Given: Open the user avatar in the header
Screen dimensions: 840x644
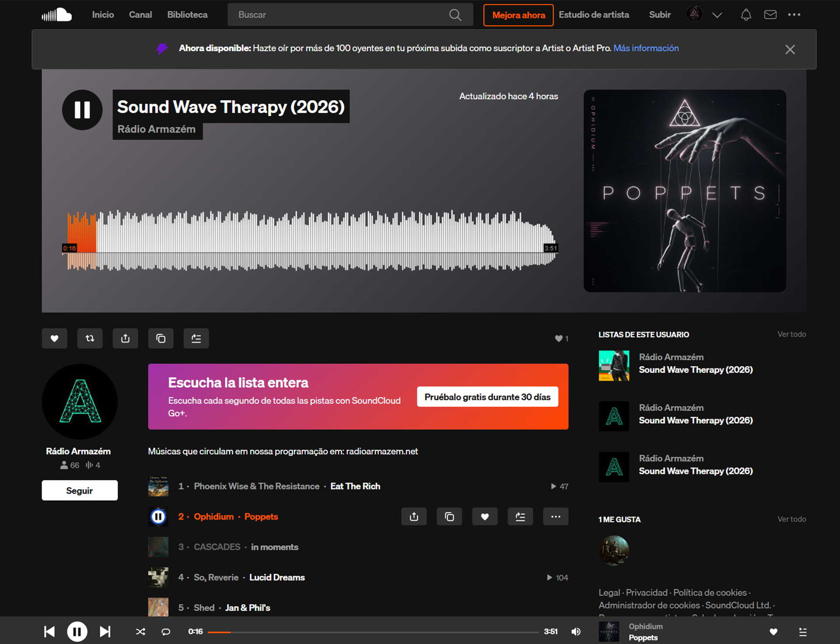Looking at the screenshot, I should pos(694,14).
